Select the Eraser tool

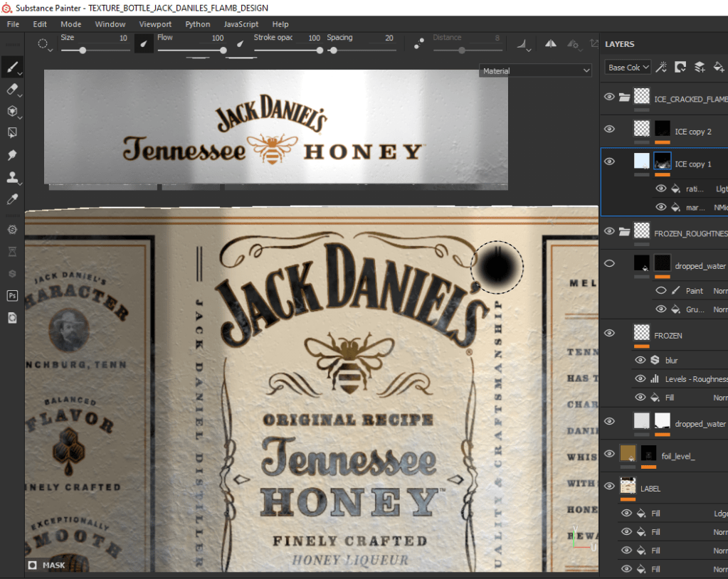click(x=11, y=90)
